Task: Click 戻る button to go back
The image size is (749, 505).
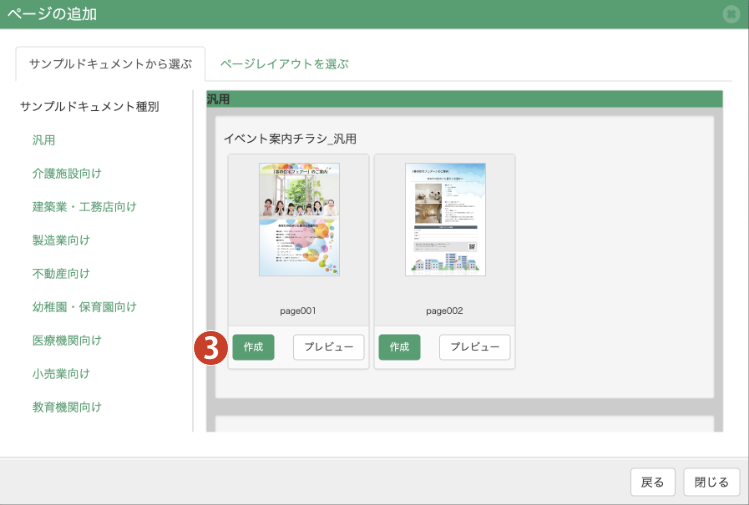Action: [x=653, y=482]
